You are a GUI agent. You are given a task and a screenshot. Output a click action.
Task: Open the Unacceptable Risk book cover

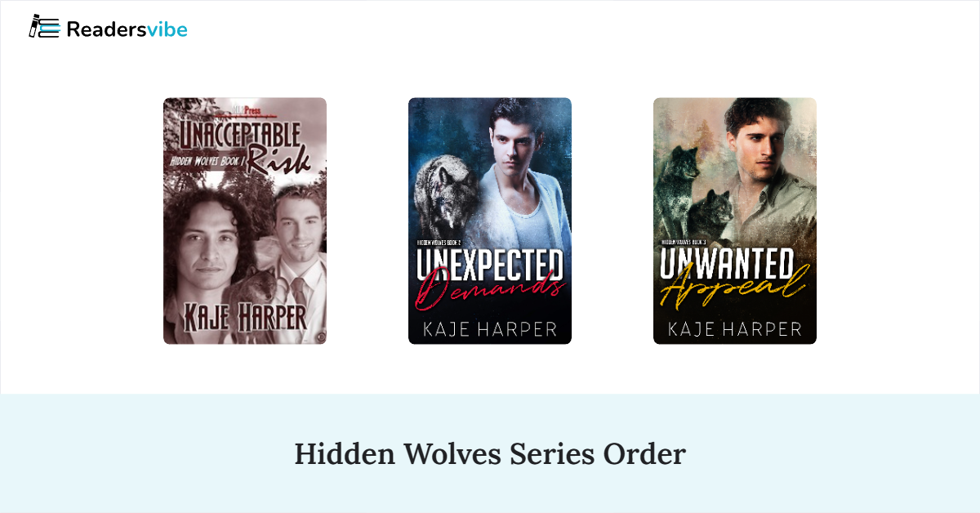245,221
